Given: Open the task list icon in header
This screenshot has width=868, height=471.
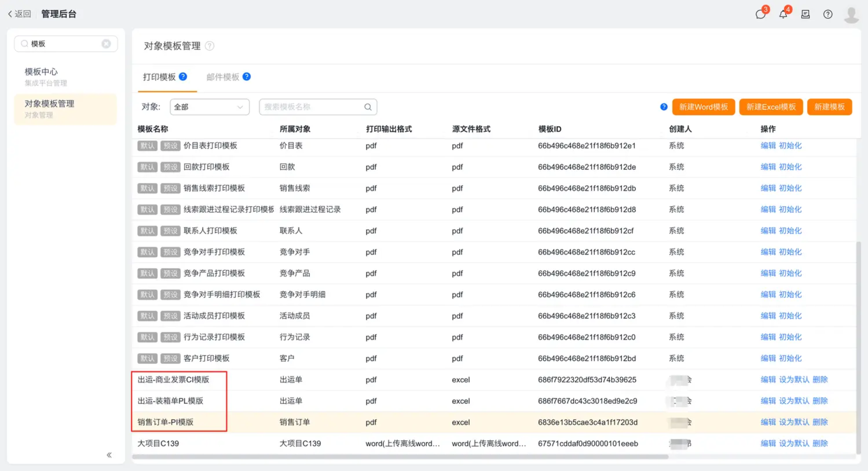Looking at the screenshot, I should coord(805,14).
